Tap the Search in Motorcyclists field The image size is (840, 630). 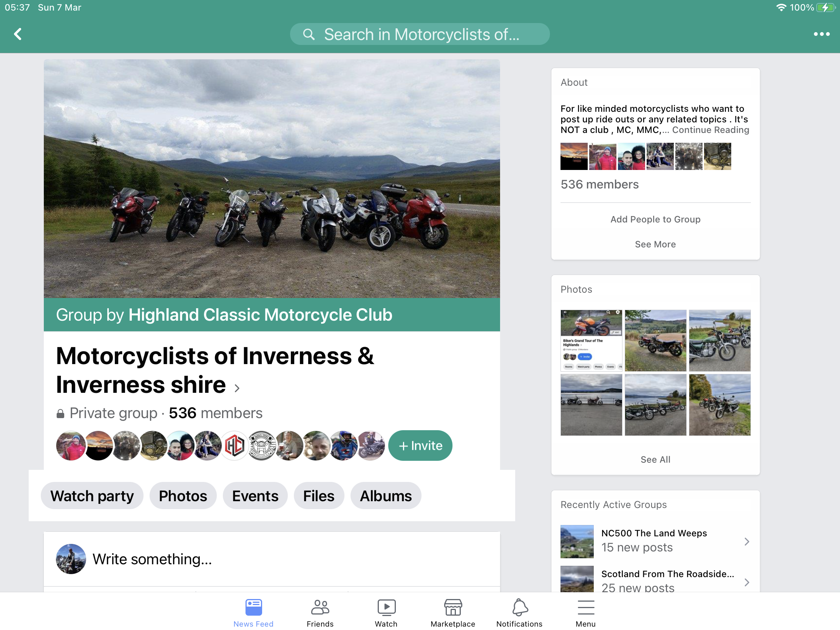tap(420, 34)
